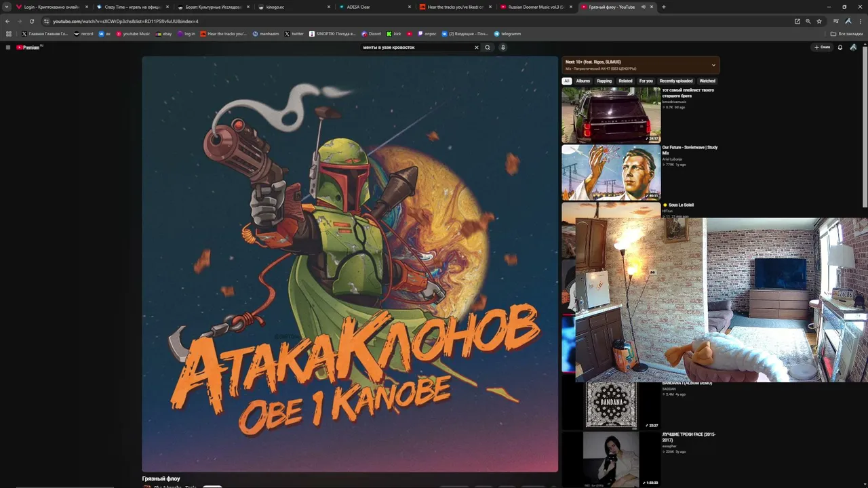The height and width of the screenshot is (488, 868).
Task: Select the Related filter chip
Action: 625,81
